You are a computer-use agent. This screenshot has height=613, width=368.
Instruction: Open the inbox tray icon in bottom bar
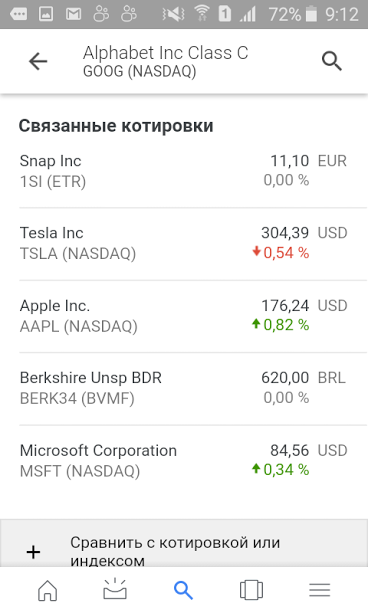point(115,589)
